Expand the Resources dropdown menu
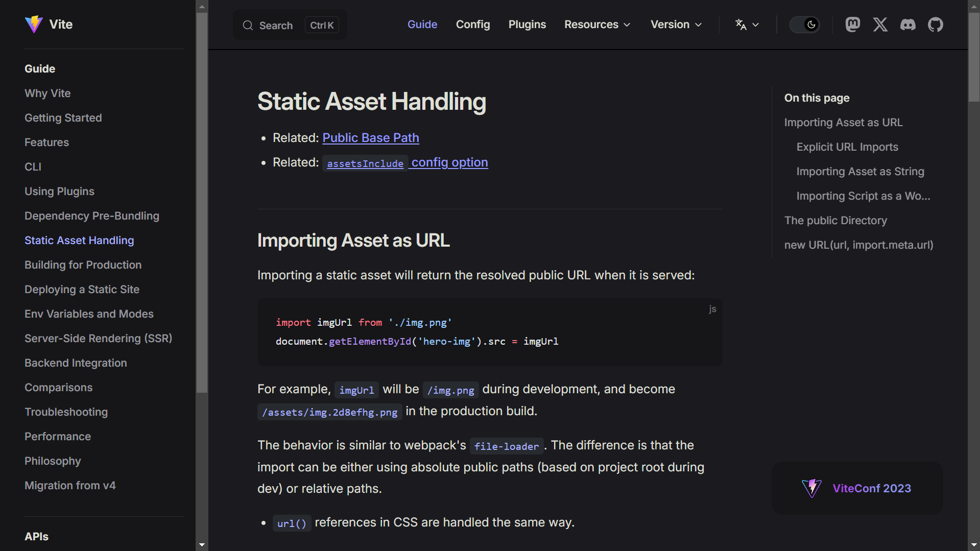980x551 pixels. pos(597,25)
